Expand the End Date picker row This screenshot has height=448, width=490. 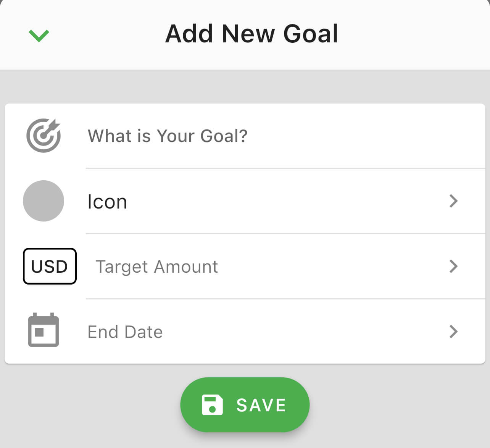click(453, 331)
